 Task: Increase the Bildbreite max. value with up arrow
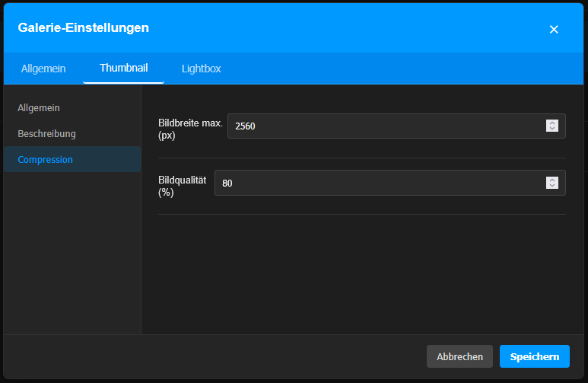[552, 123]
